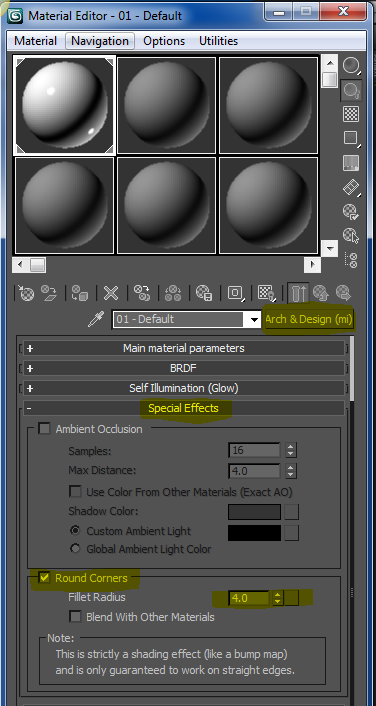Click the Get Material icon
This screenshot has width=376, height=706.
(26, 293)
